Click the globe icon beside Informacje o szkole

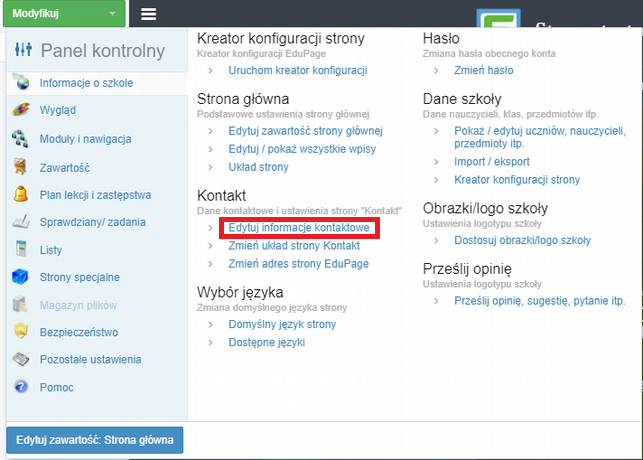tap(21, 82)
